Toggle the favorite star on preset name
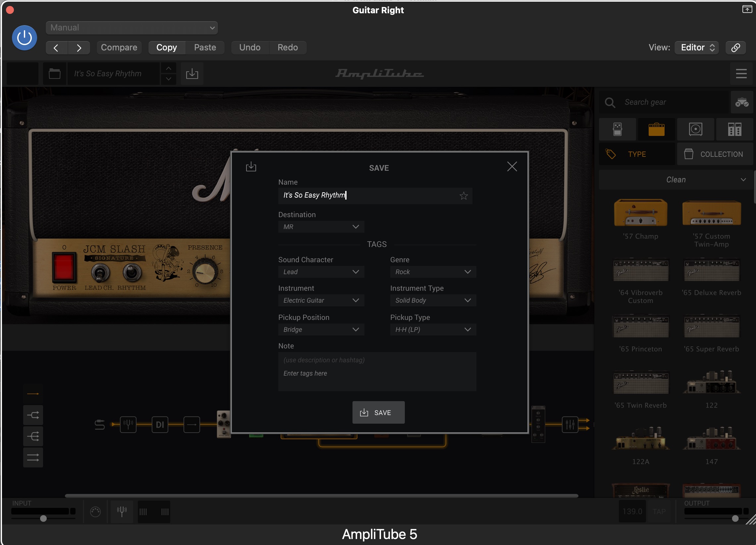The image size is (756, 545). tap(464, 196)
